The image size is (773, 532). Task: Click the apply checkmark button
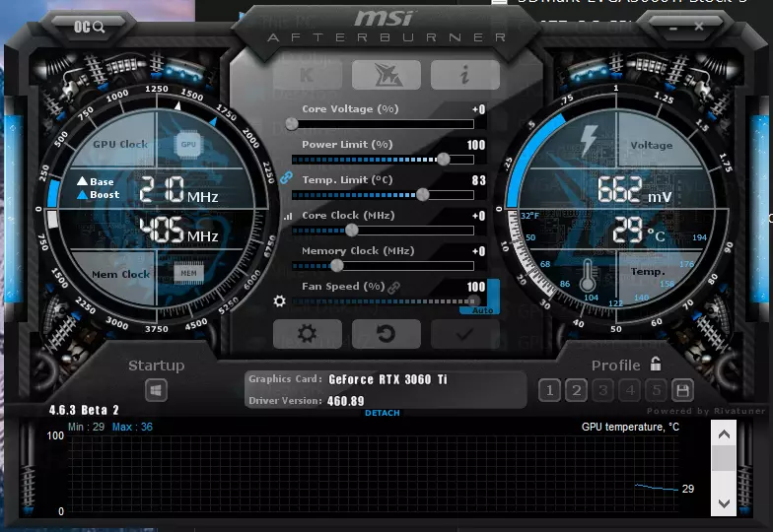(x=465, y=334)
